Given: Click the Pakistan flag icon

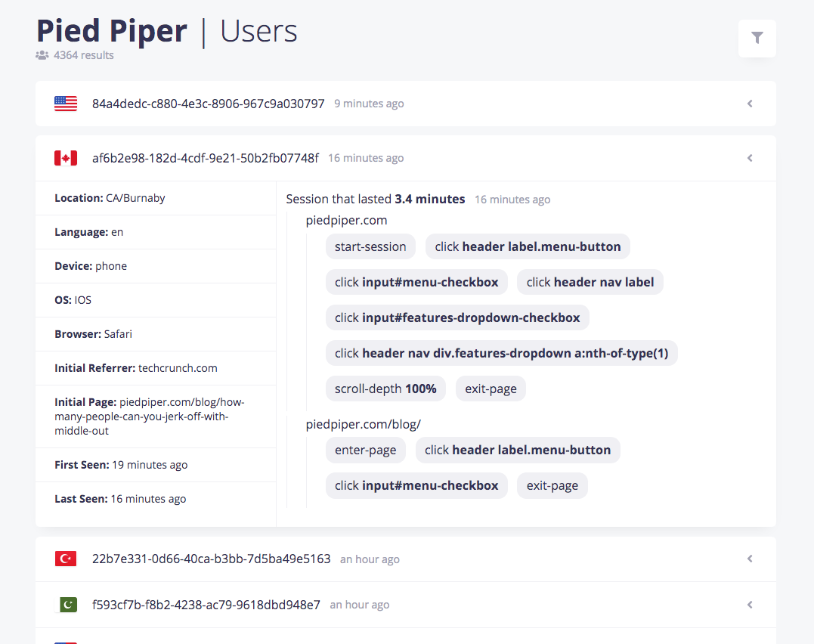Looking at the screenshot, I should (68, 605).
